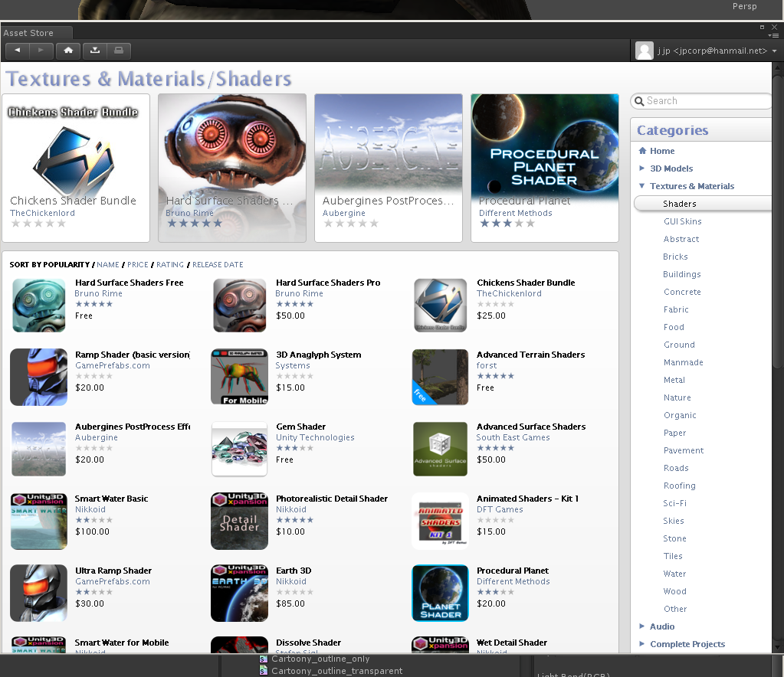The width and height of the screenshot is (784, 677).
Task: Open the Aubergines PostProcess featured banner
Action: pyautogui.click(x=389, y=168)
